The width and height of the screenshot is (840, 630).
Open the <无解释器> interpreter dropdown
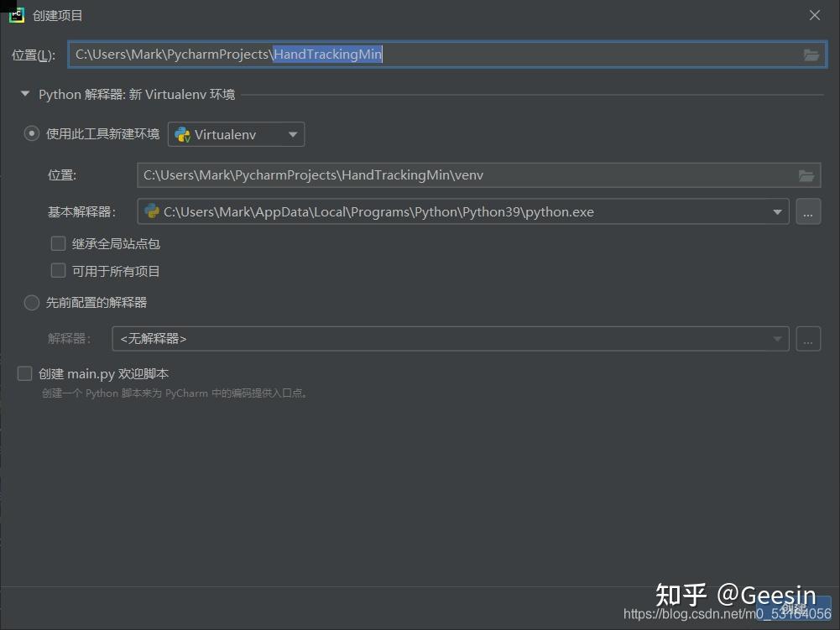pyautogui.click(x=777, y=338)
